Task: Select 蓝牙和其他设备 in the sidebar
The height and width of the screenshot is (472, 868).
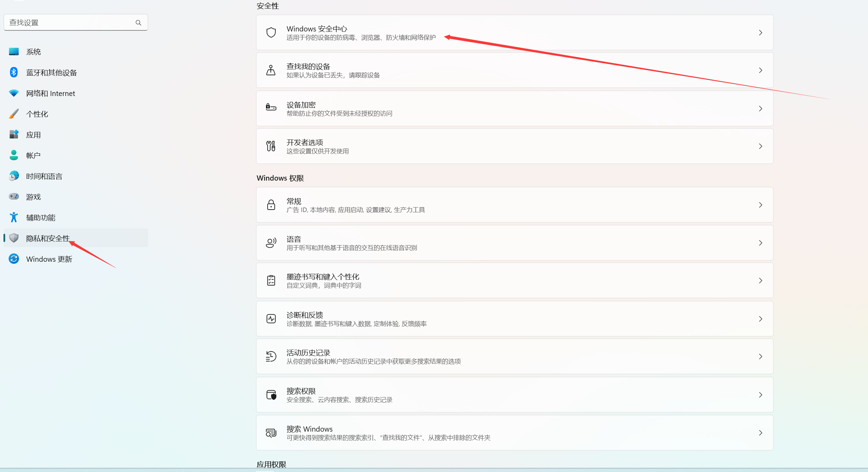Action: [76, 73]
